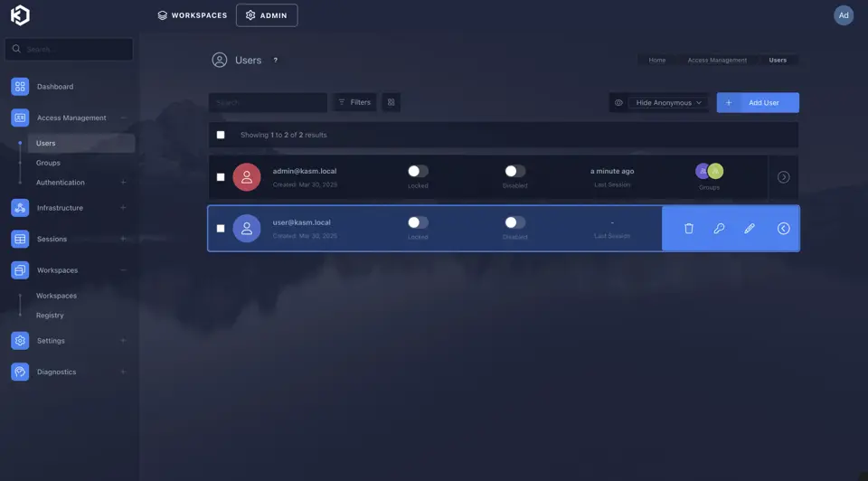Select Users in the sidebar

[80, 143]
